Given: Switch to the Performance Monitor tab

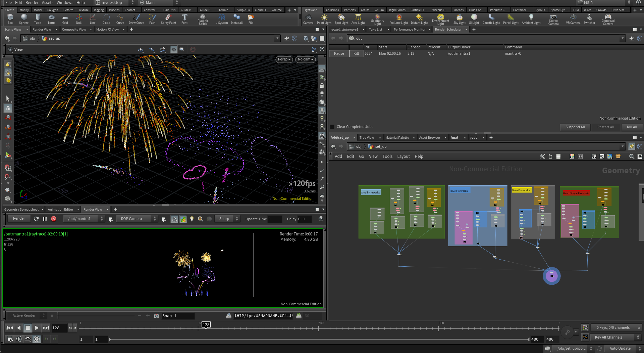Looking at the screenshot, I should click(x=409, y=30).
